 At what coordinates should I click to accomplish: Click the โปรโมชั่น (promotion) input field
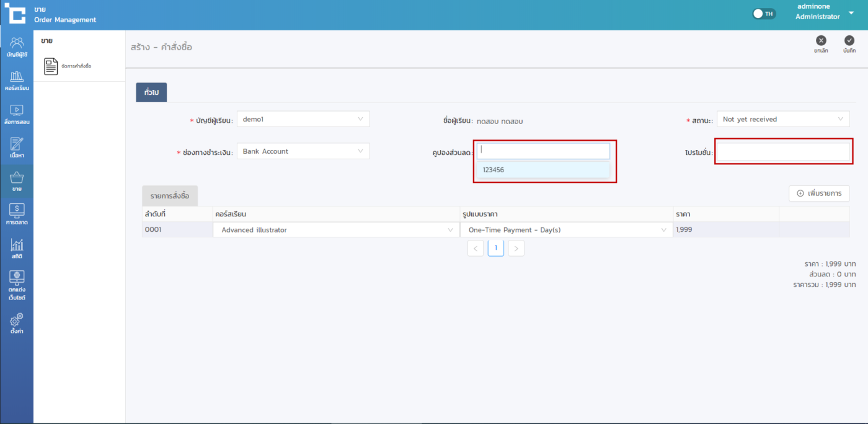[x=782, y=152]
